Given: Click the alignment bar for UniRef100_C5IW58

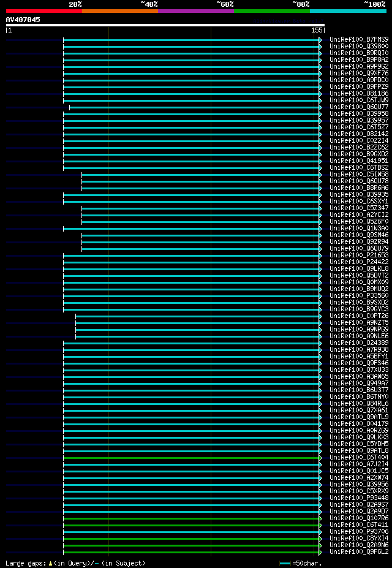Looking at the screenshot, I should coord(202,175).
